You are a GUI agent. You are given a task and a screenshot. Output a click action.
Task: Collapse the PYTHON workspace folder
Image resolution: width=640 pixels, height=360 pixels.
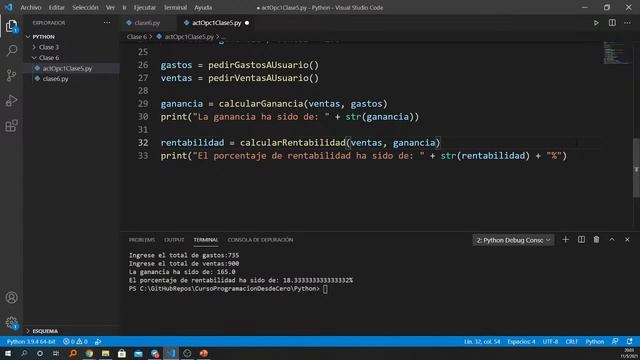click(43, 37)
